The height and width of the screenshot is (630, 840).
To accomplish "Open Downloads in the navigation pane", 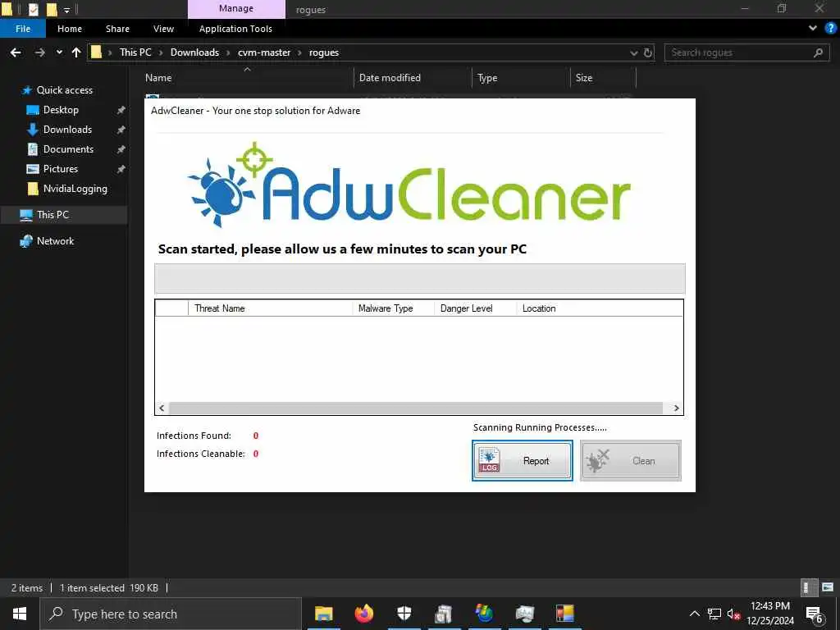I will coord(67,130).
